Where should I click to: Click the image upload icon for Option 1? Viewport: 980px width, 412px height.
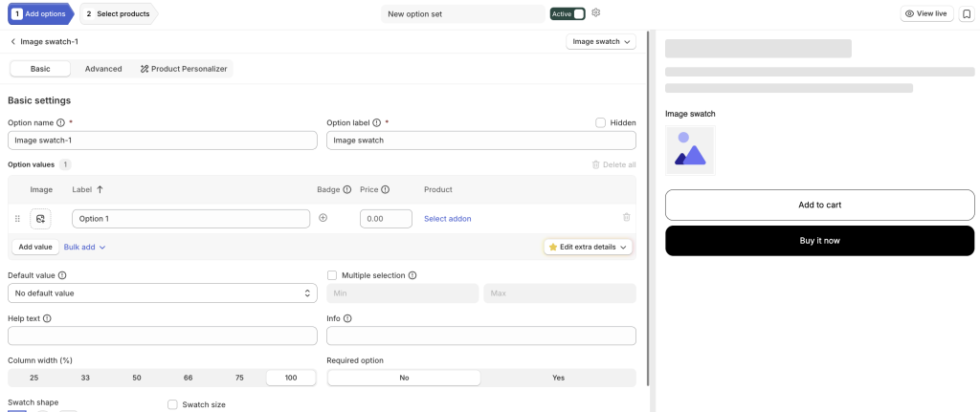click(x=40, y=219)
